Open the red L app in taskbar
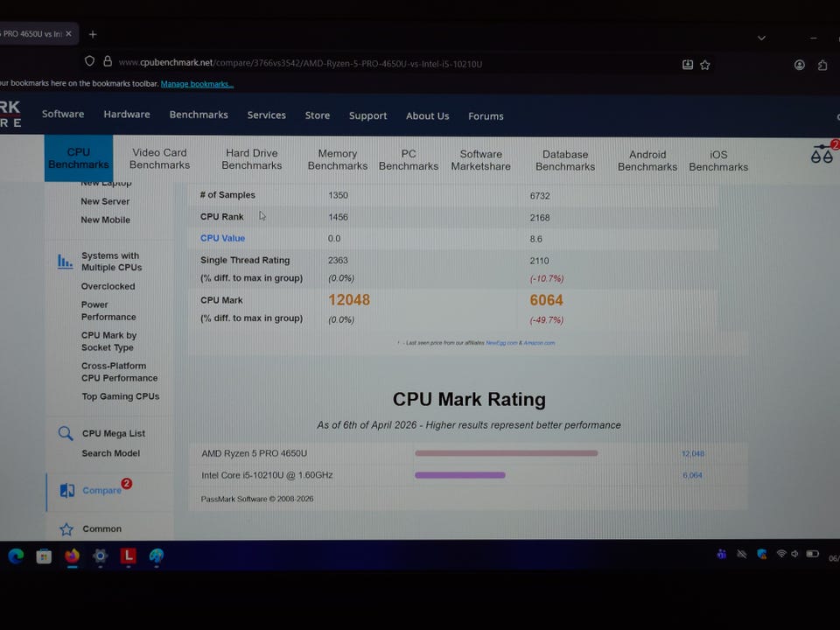The width and height of the screenshot is (840, 630). click(128, 556)
